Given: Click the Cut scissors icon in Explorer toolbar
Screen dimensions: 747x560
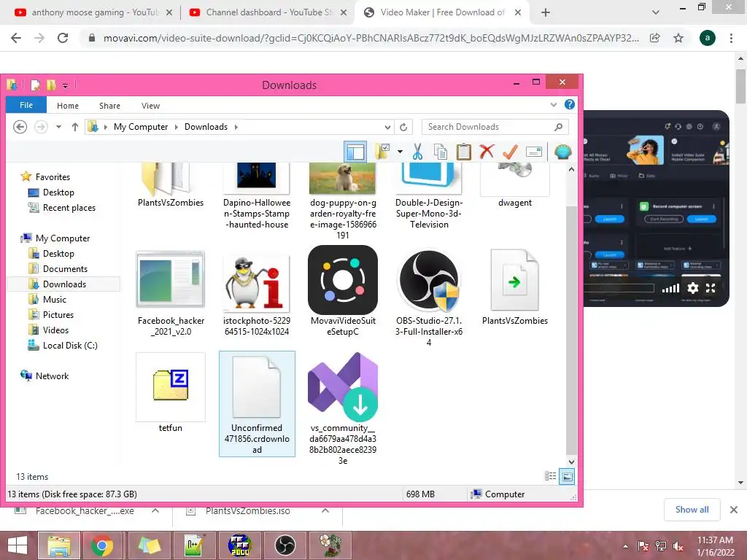Looking at the screenshot, I should [x=417, y=152].
